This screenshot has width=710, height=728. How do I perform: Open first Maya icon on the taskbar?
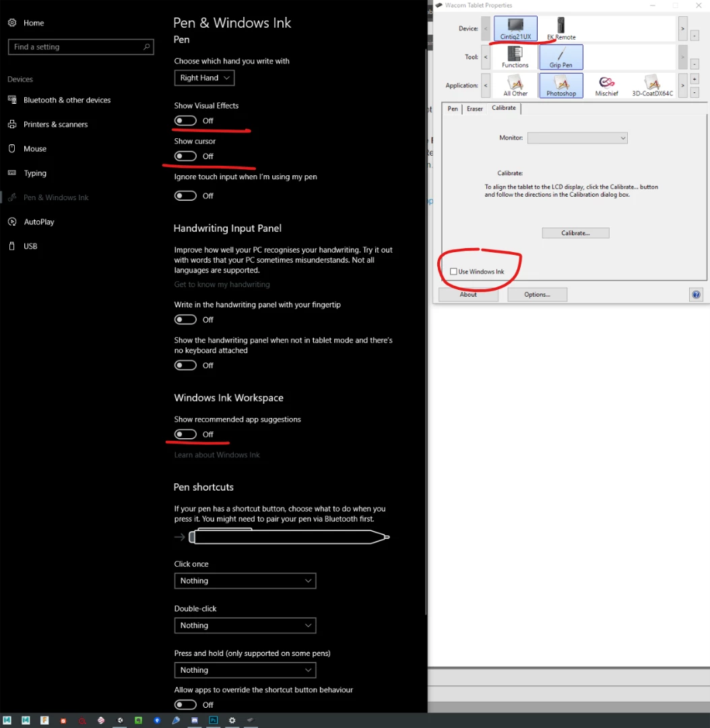(7, 720)
